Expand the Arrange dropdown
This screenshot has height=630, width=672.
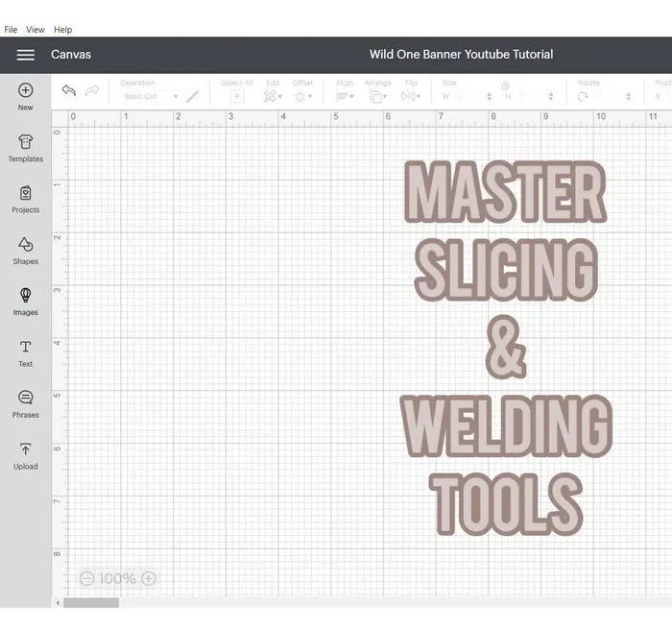click(x=377, y=96)
